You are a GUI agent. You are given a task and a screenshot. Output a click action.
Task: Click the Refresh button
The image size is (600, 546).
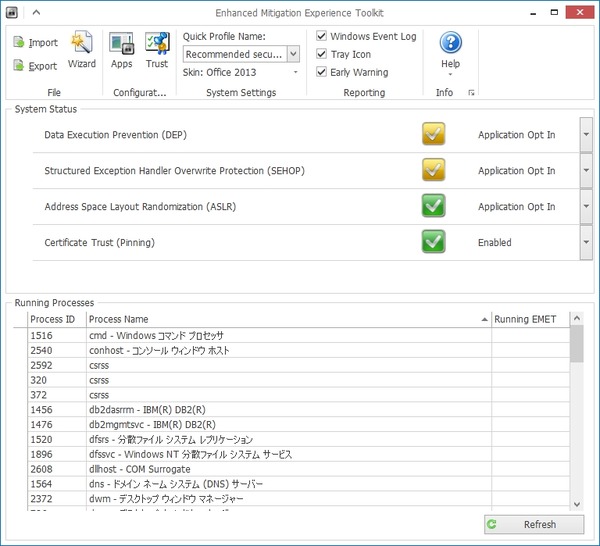(534, 524)
